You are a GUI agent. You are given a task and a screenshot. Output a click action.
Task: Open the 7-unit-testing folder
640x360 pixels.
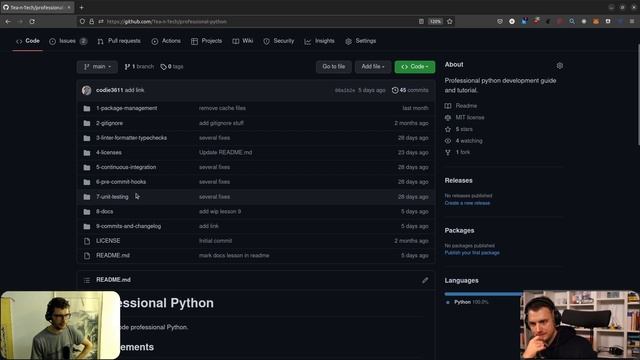pyautogui.click(x=112, y=197)
